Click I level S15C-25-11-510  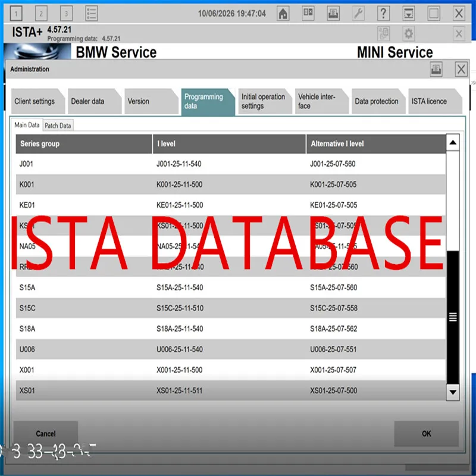[x=180, y=308]
